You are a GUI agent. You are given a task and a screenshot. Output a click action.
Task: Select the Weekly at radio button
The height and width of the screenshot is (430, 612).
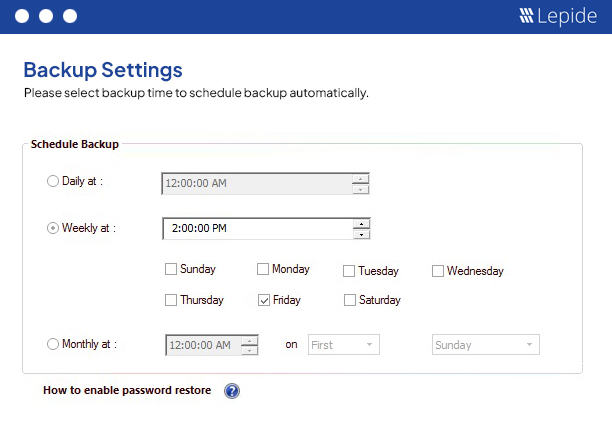53,228
